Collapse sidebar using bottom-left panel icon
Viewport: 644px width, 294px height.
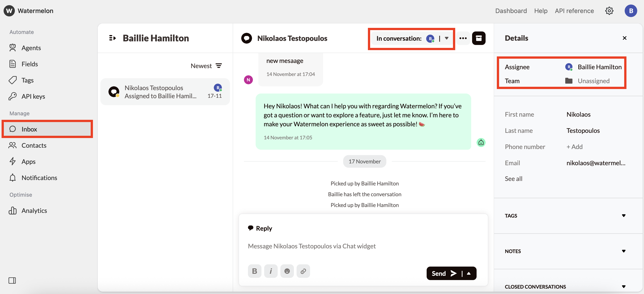[12, 281]
